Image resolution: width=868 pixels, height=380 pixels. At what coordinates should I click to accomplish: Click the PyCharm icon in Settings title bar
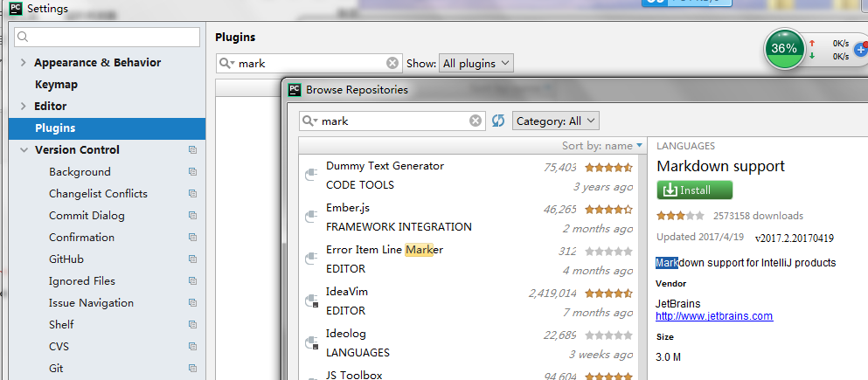[x=16, y=8]
